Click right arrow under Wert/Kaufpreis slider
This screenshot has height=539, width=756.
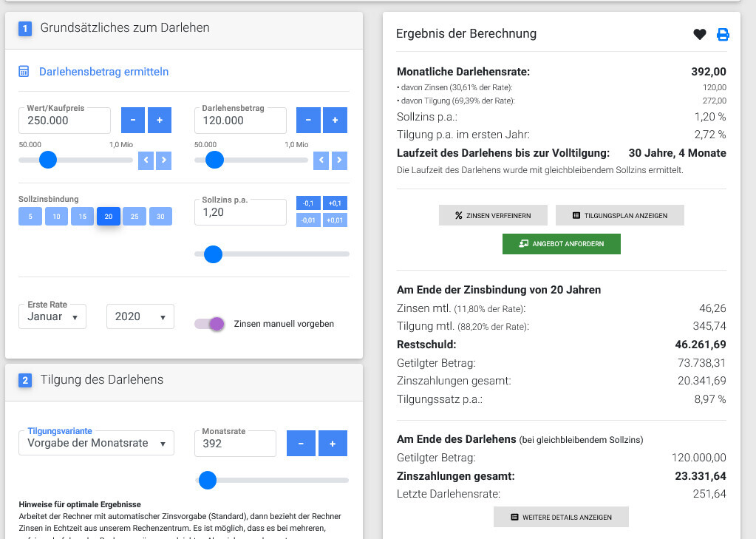[x=163, y=160]
